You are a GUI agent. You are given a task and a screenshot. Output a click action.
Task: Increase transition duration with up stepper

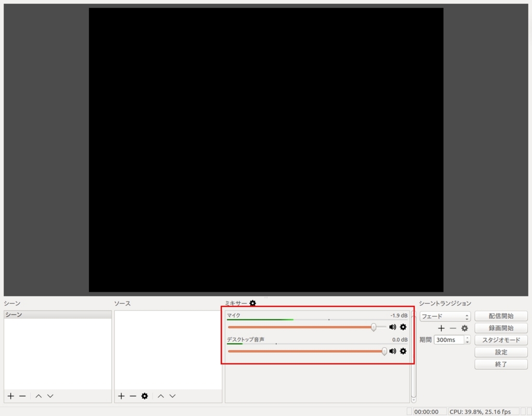point(467,338)
